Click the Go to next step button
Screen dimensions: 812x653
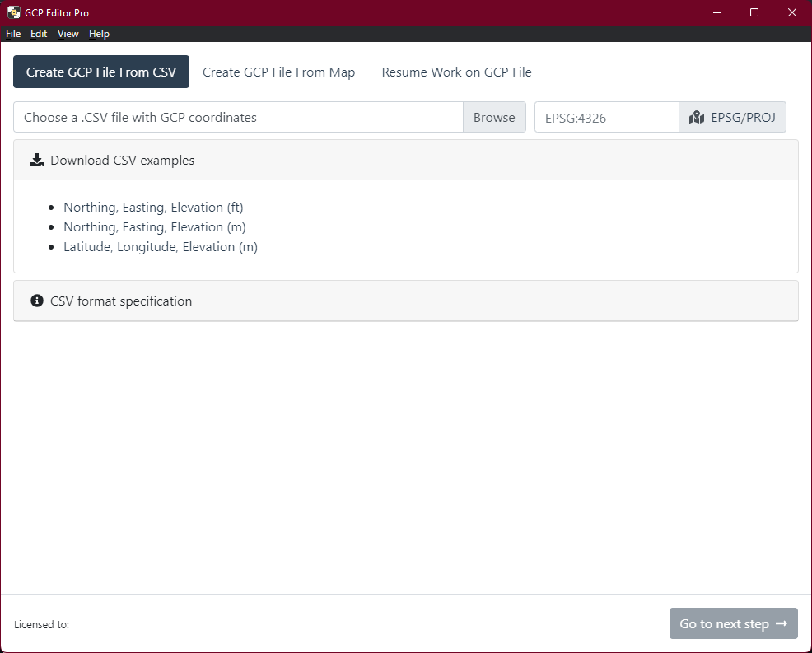[733, 623]
